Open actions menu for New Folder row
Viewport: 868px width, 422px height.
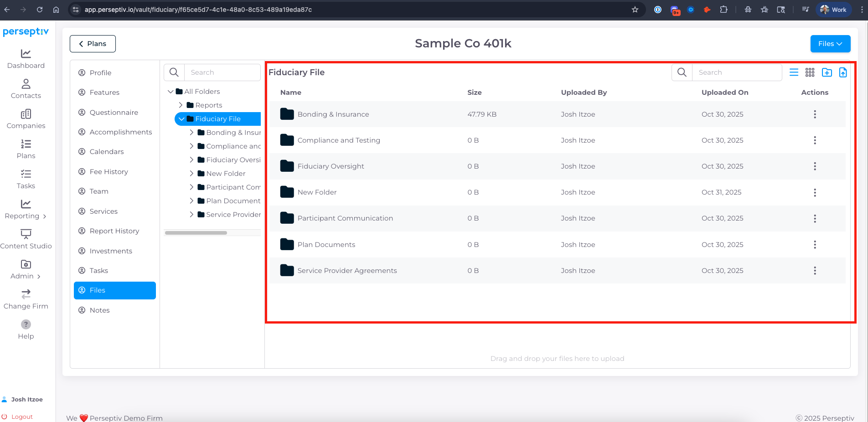pos(815,192)
